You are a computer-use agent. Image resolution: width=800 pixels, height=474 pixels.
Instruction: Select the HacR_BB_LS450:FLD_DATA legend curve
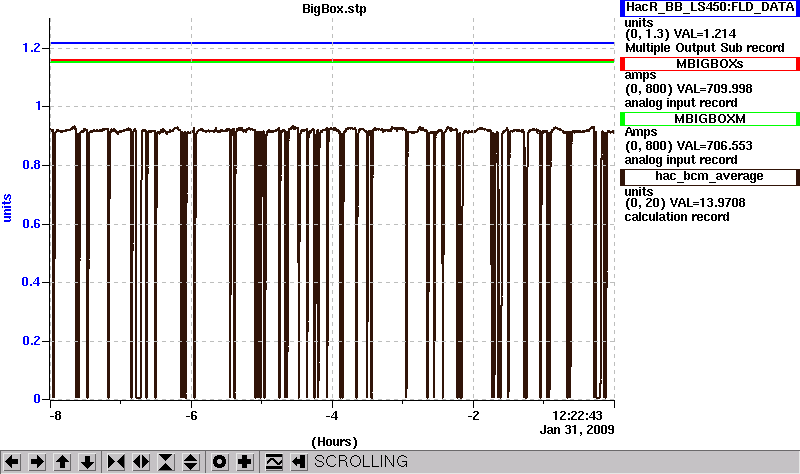(x=709, y=7)
